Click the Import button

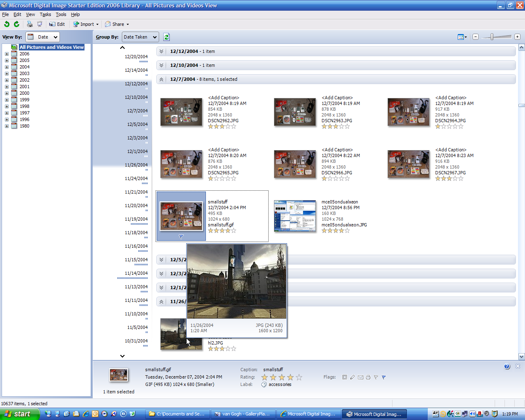86,24
